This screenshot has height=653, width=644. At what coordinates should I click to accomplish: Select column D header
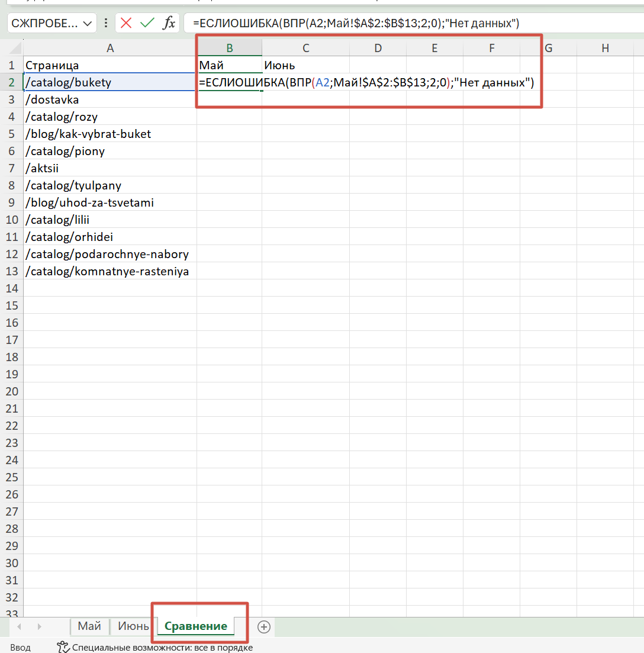[x=378, y=49]
